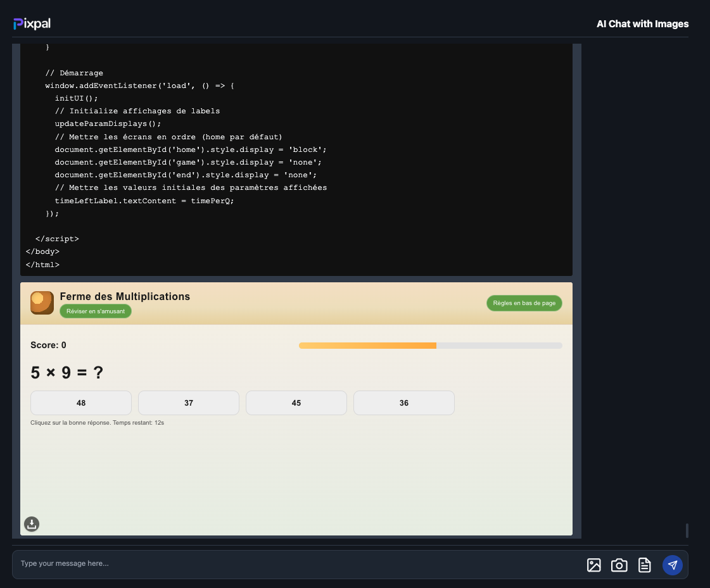
Task: Focus the "Type your message here..." field
Action: click(x=298, y=563)
